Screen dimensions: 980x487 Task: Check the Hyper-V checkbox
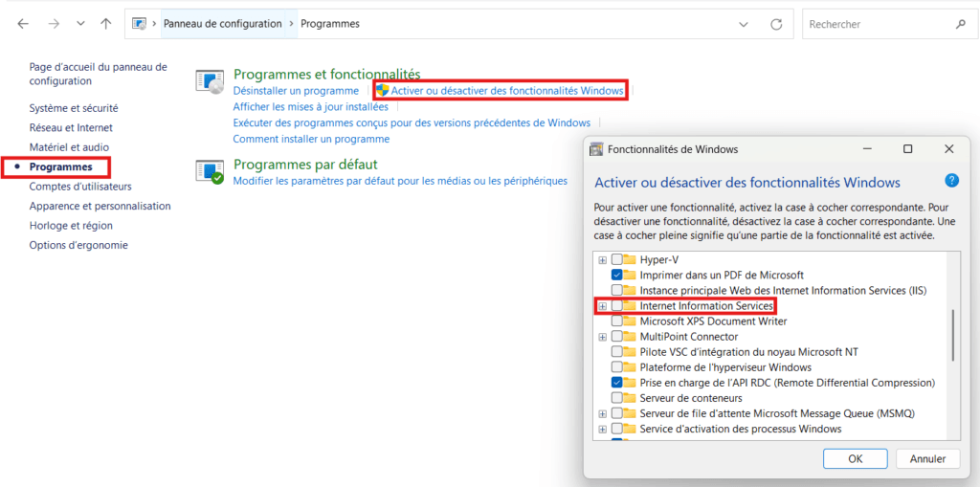pos(617,259)
